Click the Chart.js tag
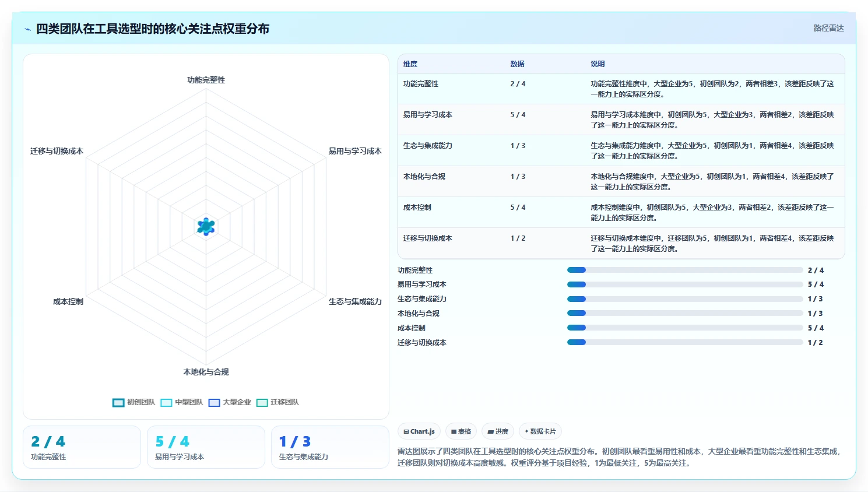The height and width of the screenshot is (492, 868). pos(419,431)
